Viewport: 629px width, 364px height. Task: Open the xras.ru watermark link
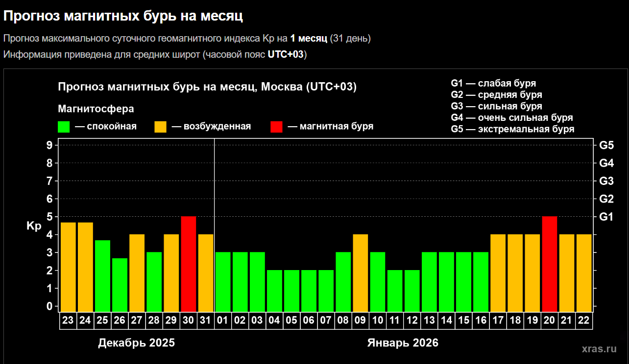599,349
